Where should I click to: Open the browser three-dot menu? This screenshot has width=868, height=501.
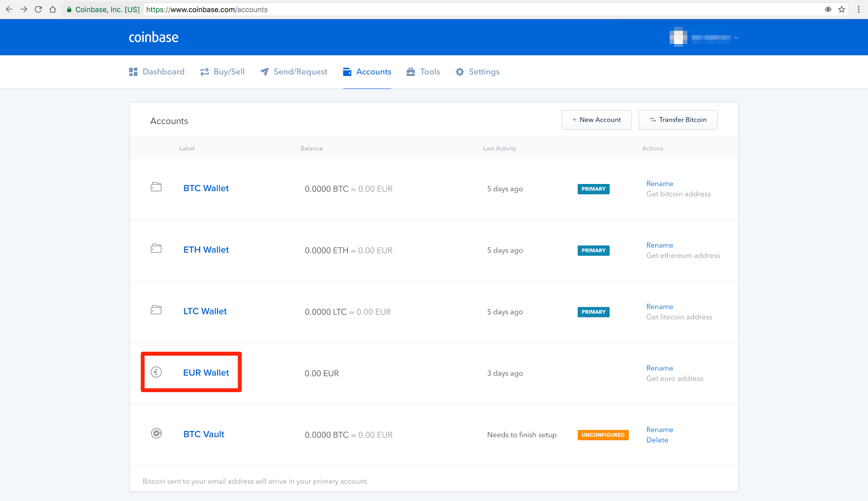pos(858,9)
